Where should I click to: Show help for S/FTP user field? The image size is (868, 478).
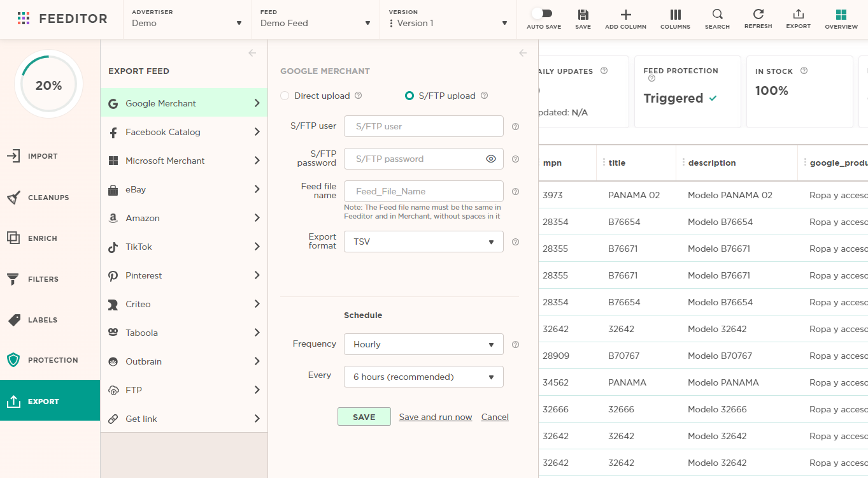point(515,127)
